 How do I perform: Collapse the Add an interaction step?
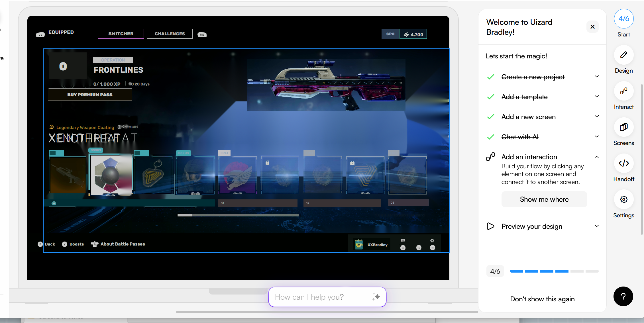point(597,157)
